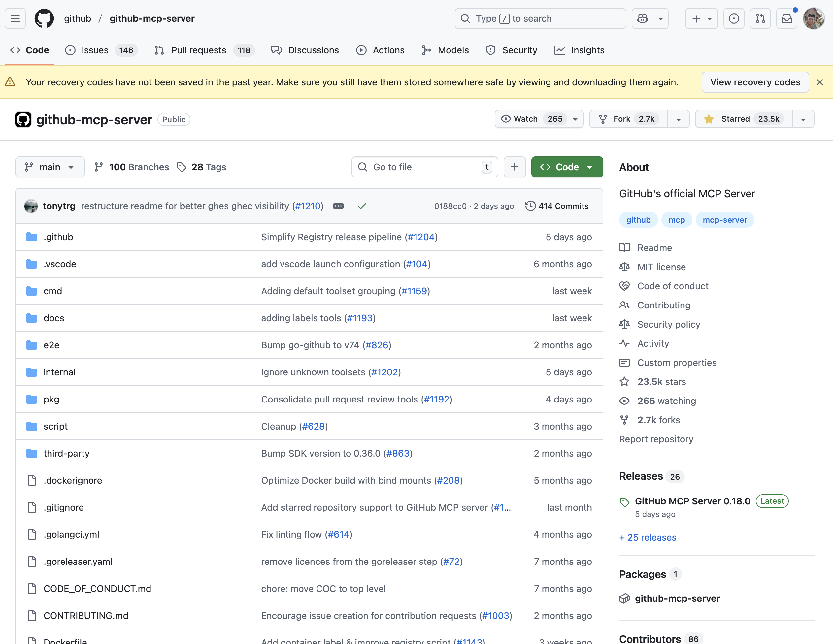Open the main branch selector dropdown
This screenshot has width=833, height=644.
50,167
